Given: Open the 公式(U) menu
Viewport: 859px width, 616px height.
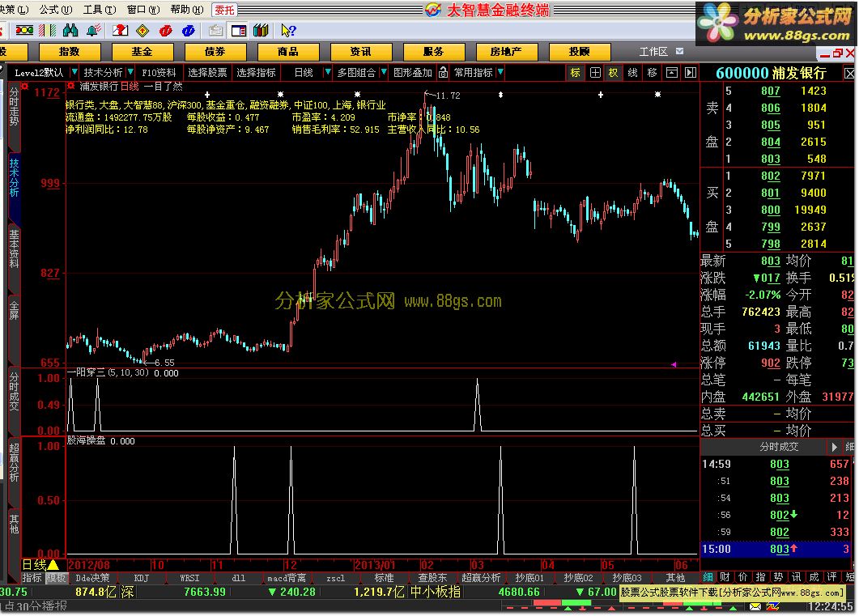Looking at the screenshot, I should click(x=55, y=9).
